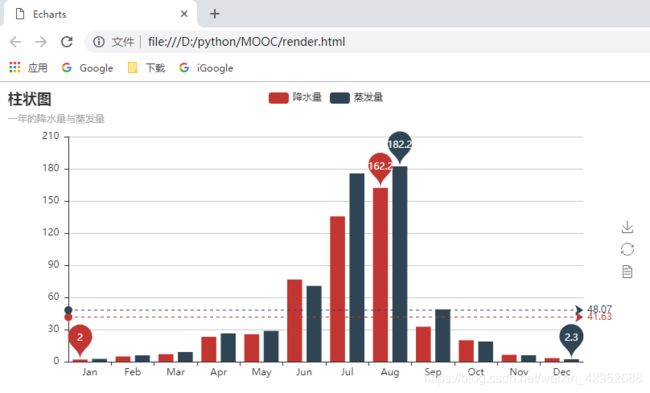Click the dark Oct evaporation bar

pyautogui.click(x=486, y=352)
